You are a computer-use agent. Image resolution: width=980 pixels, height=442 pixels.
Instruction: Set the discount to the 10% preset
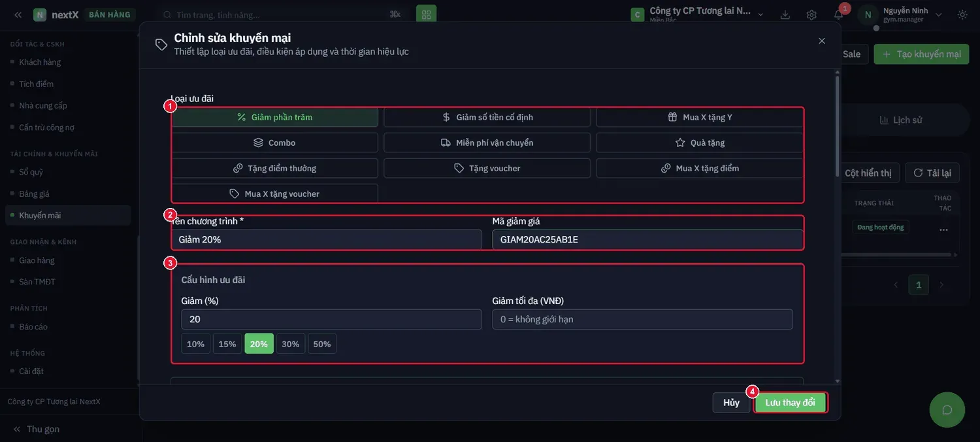pyautogui.click(x=196, y=344)
